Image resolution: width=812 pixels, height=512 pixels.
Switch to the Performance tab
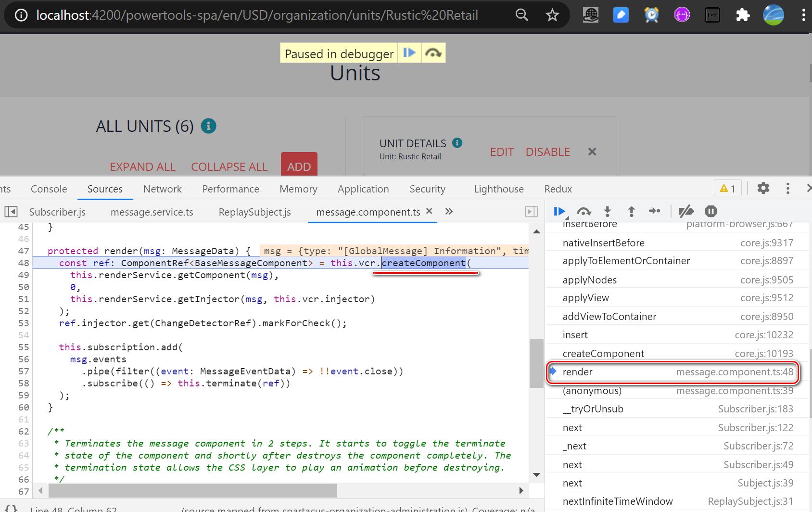230,189
